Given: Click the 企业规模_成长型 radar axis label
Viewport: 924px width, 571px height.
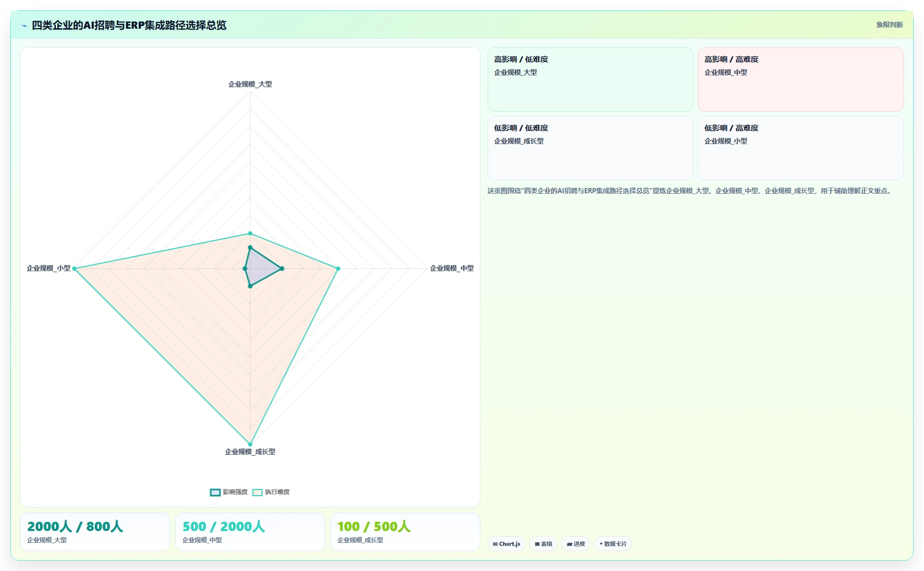Looking at the screenshot, I should [250, 452].
